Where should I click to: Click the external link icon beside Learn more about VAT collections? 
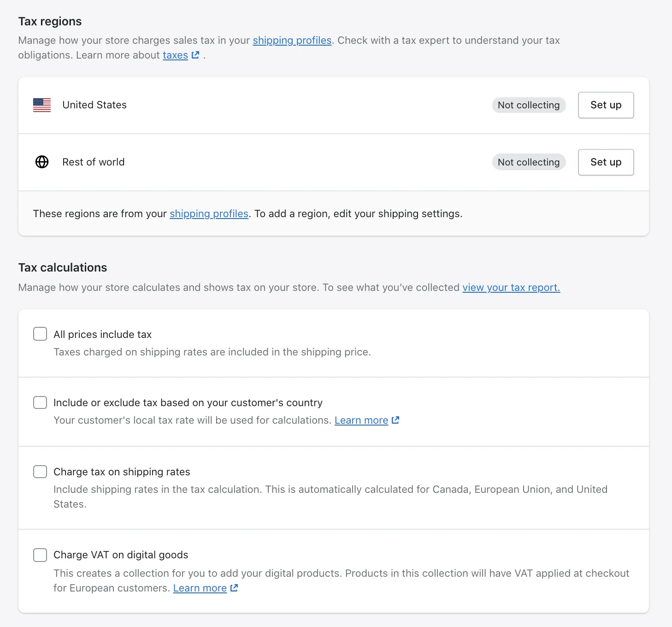[234, 588]
